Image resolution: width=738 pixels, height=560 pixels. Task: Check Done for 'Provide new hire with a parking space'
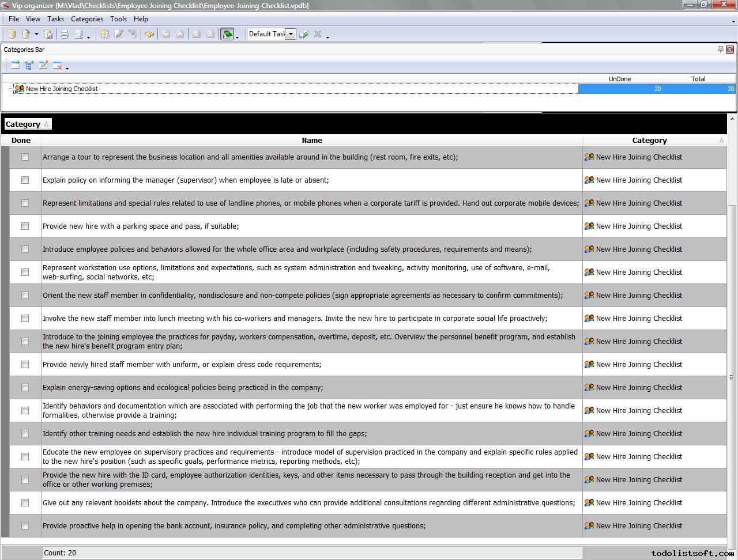[25, 226]
